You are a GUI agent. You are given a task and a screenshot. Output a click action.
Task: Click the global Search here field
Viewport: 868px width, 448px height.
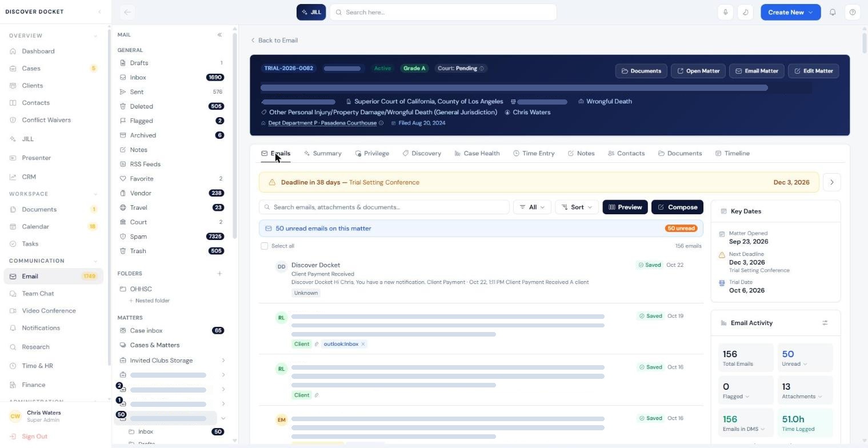coord(443,12)
